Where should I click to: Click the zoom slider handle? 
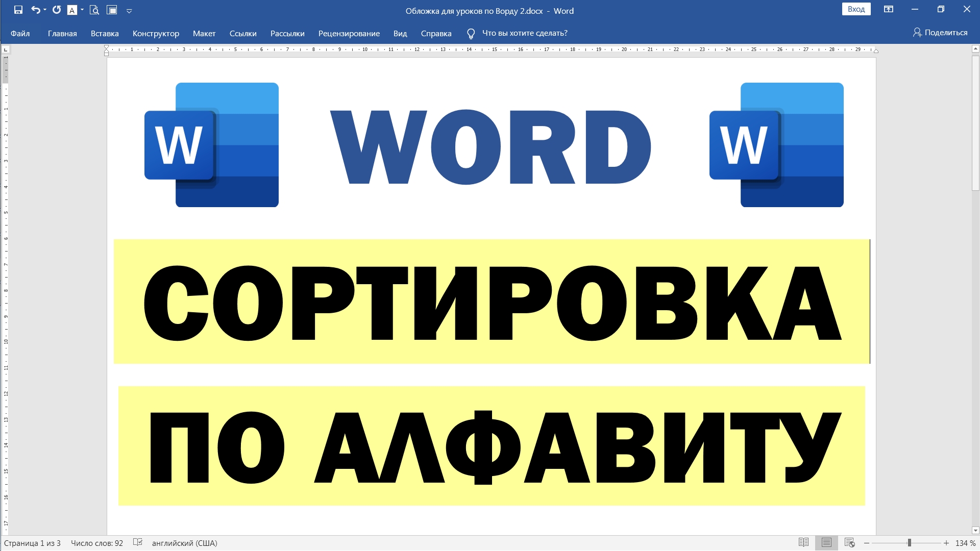coord(909,543)
